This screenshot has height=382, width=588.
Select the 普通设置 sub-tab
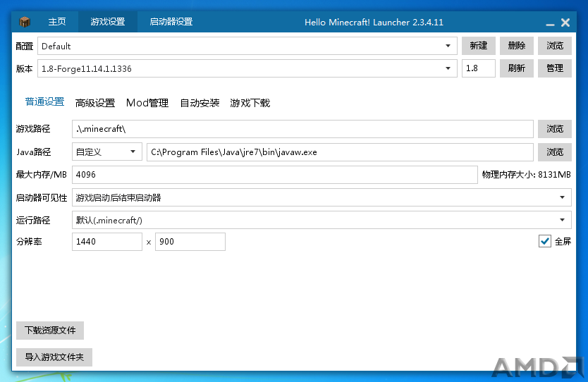click(44, 102)
